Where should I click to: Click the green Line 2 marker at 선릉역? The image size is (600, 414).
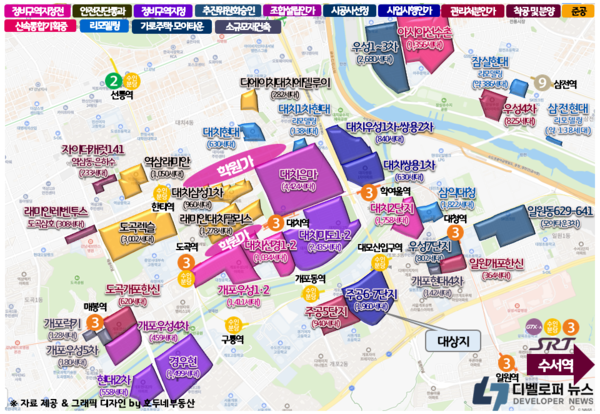coord(114,80)
